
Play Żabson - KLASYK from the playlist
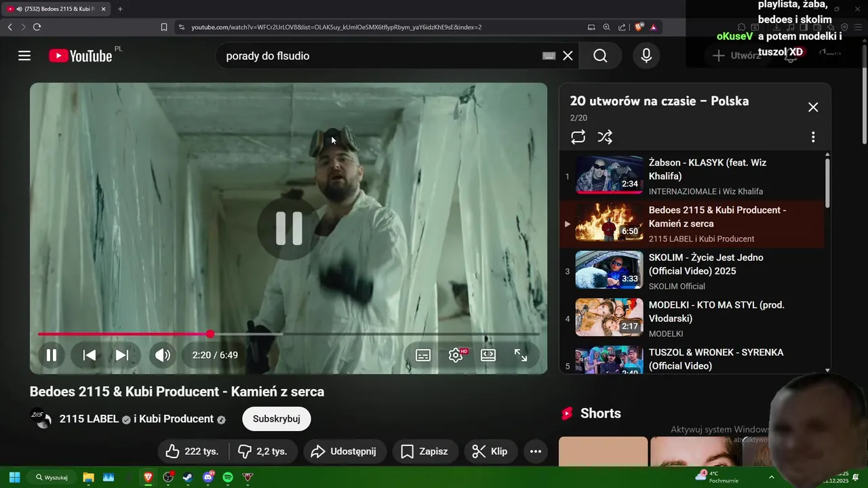(692, 176)
